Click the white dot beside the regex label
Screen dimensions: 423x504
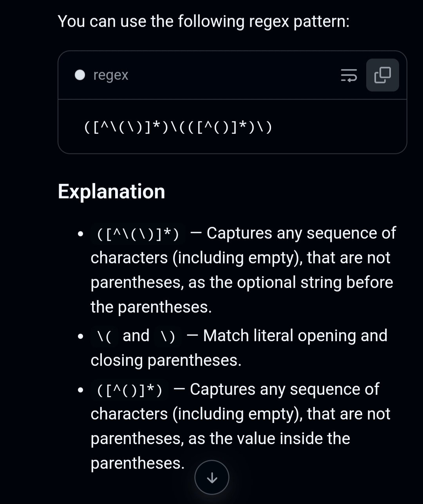[80, 75]
